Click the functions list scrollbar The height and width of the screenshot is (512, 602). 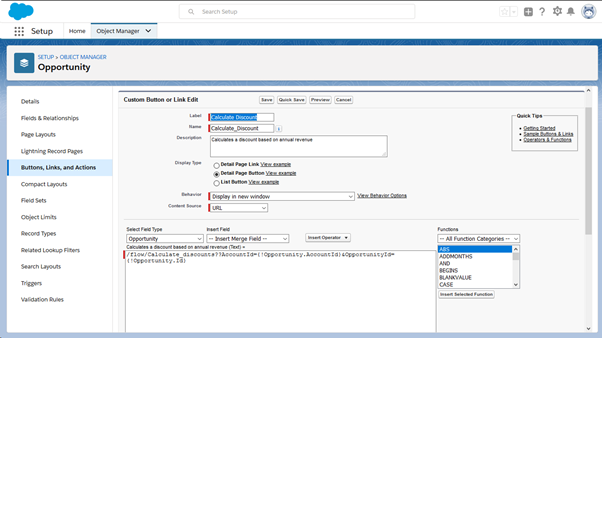[516, 267]
